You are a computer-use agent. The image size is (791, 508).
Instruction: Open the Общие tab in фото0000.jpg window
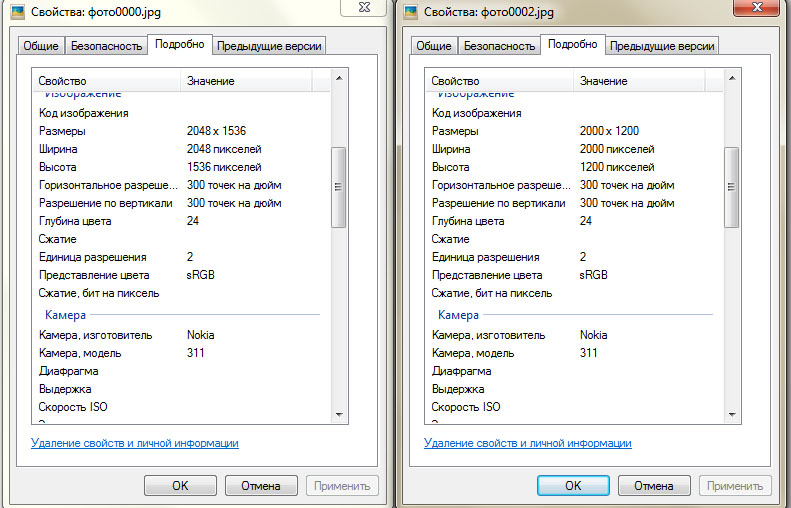pyautogui.click(x=41, y=46)
